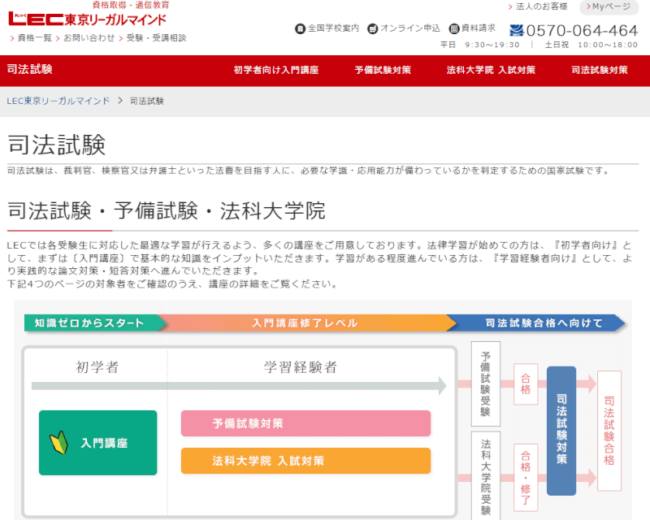Open 予備試験対策 in the red navigation bar

tap(384, 70)
